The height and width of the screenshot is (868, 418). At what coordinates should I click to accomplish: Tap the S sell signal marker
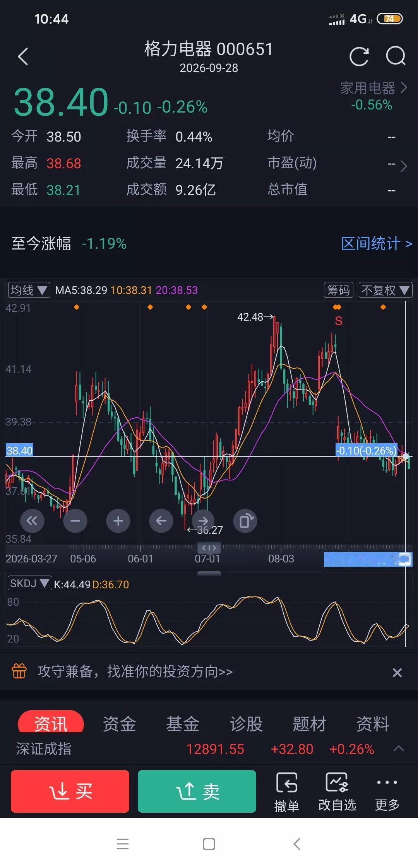coord(339,321)
